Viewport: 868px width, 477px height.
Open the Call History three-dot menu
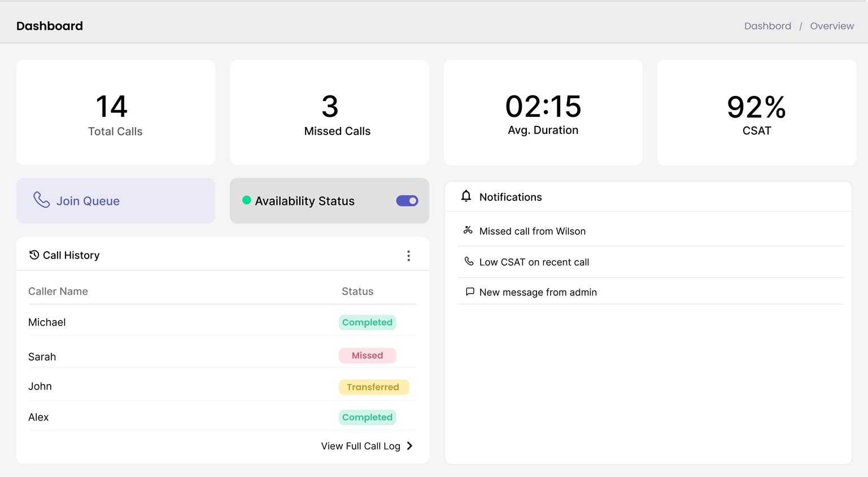(408, 256)
